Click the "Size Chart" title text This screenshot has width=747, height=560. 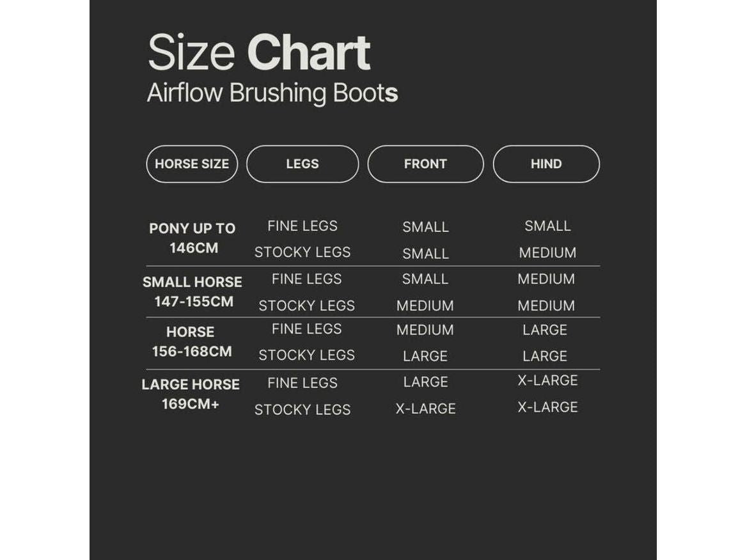pyautogui.click(x=259, y=52)
